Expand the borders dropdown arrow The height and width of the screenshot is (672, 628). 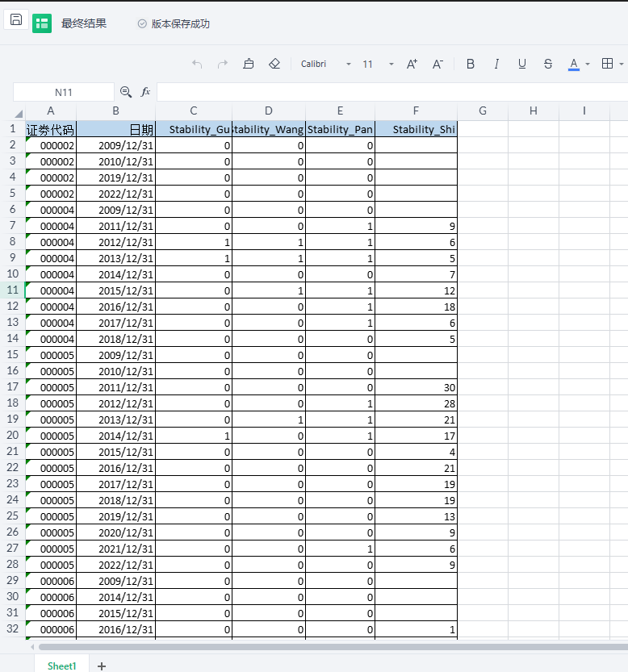point(622,64)
